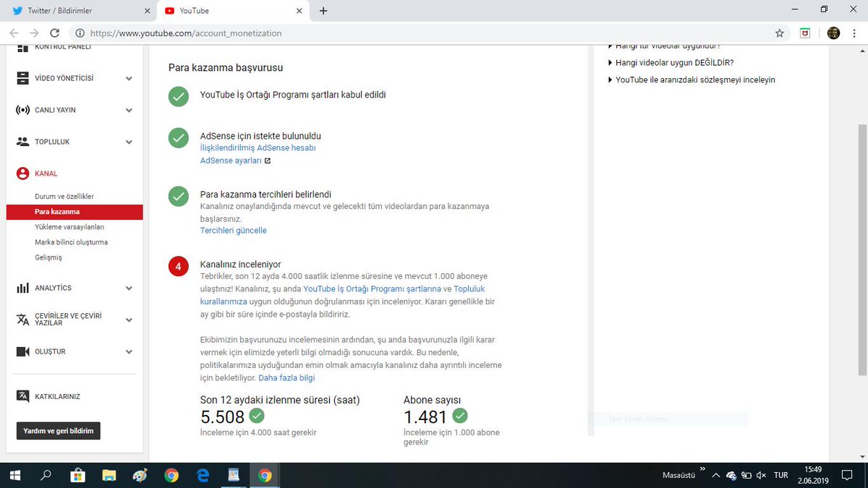The image size is (868, 488).
Task: Open İlişkilendirilmiş AdSense hesabı link
Action: pos(258,147)
